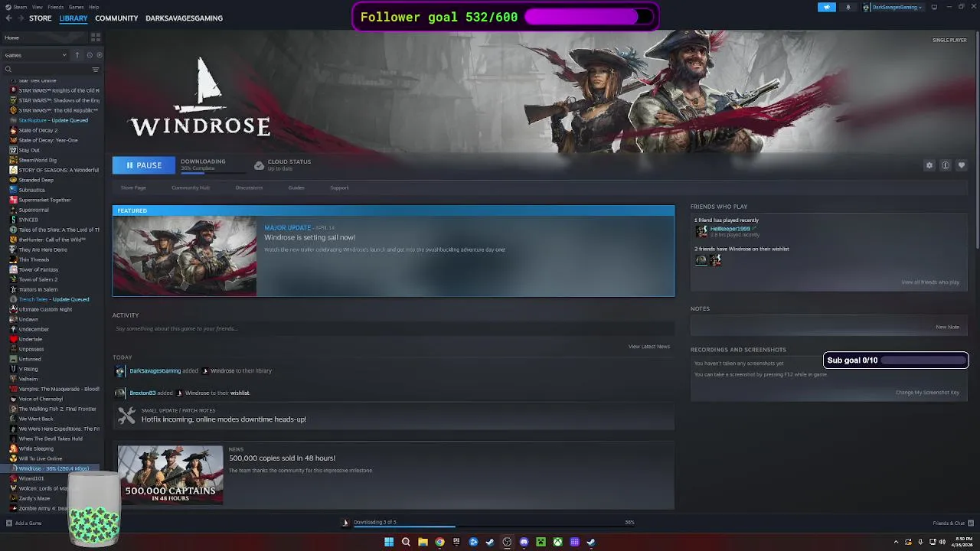Toggle ready-to-play filter icon
This screenshot has width=980, height=551.
pos(99,55)
